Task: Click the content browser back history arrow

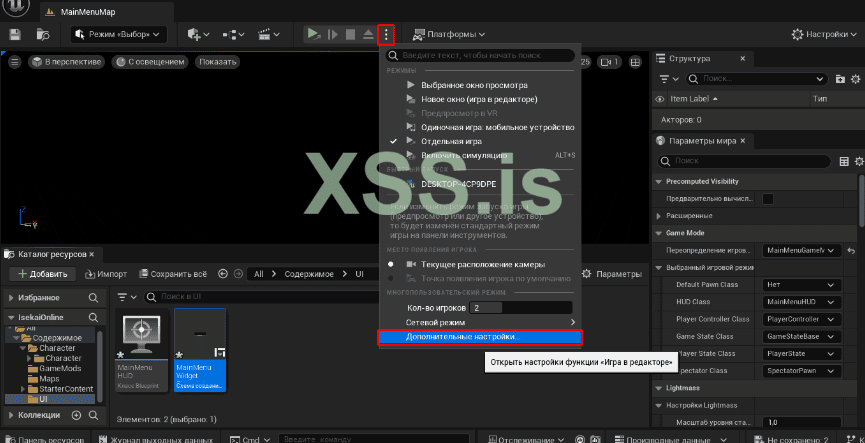Action: 223,274
